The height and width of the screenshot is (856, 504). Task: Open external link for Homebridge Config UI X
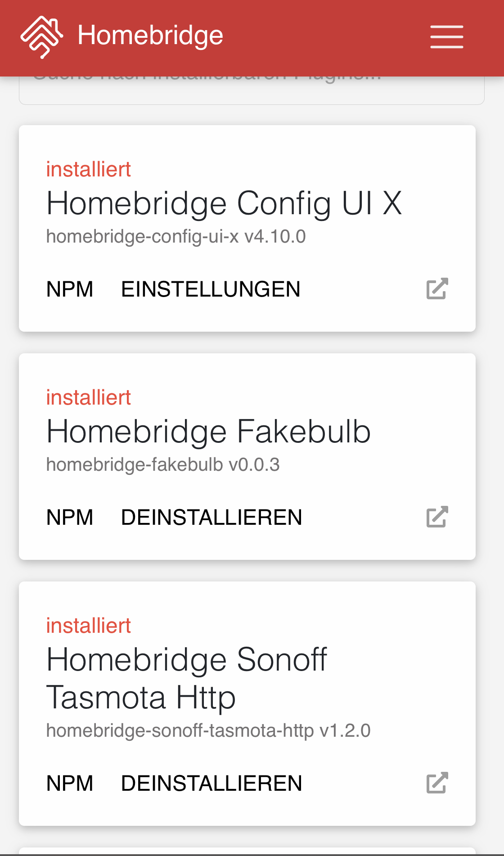(x=437, y=288)
